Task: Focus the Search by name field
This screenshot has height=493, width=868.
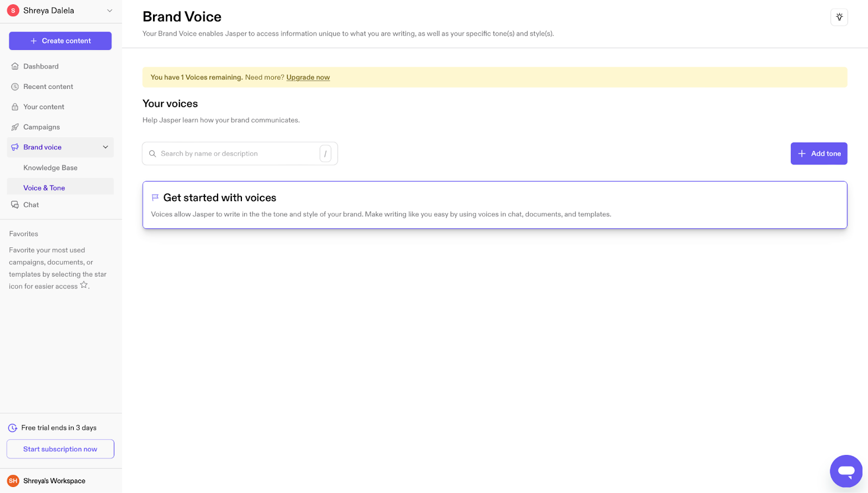Action: [240, 153]
